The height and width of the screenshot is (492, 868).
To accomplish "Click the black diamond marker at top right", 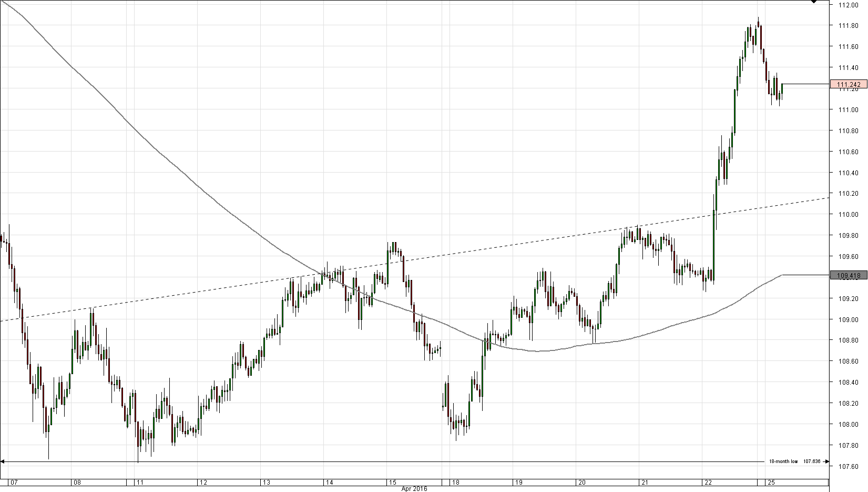I will pos(813,2).
